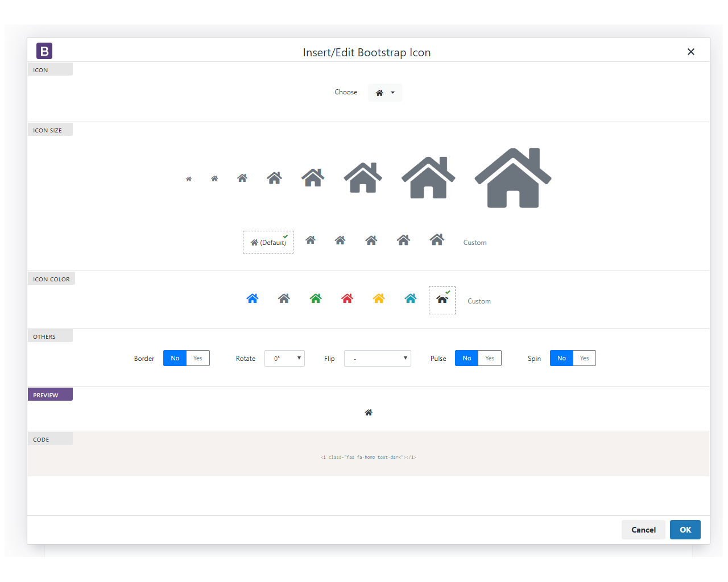Open the Custom icon color link
The image size is (728, 582).
click(479, 301)
